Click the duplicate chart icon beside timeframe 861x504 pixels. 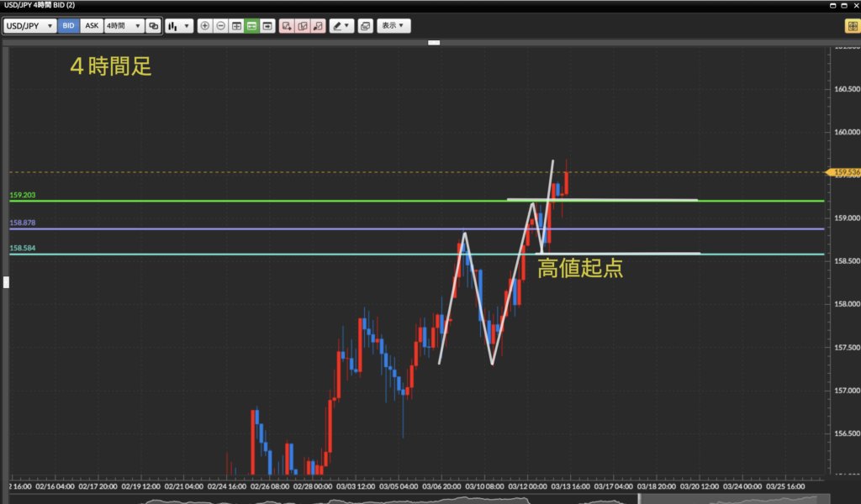tap(153, 26)
